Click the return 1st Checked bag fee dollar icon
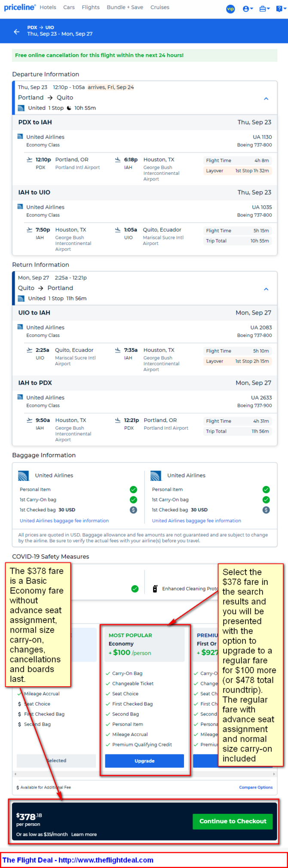This screenshot has width=288, height=868. 266,510
